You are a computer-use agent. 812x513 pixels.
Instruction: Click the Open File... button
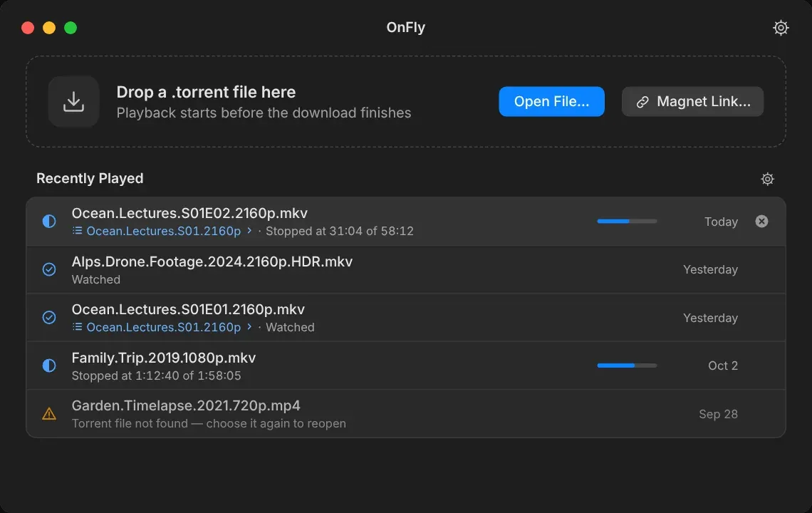click(x=551, y=102)
